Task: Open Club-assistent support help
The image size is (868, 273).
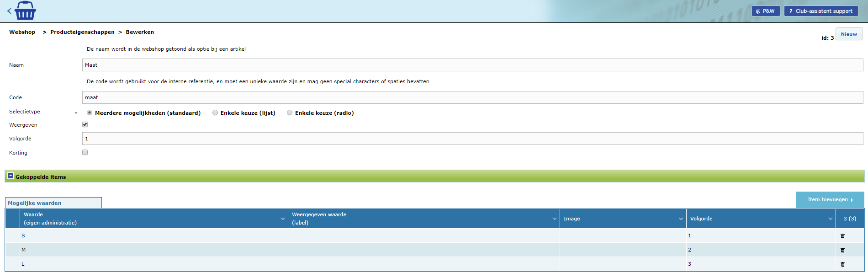Action: (820, 11)
